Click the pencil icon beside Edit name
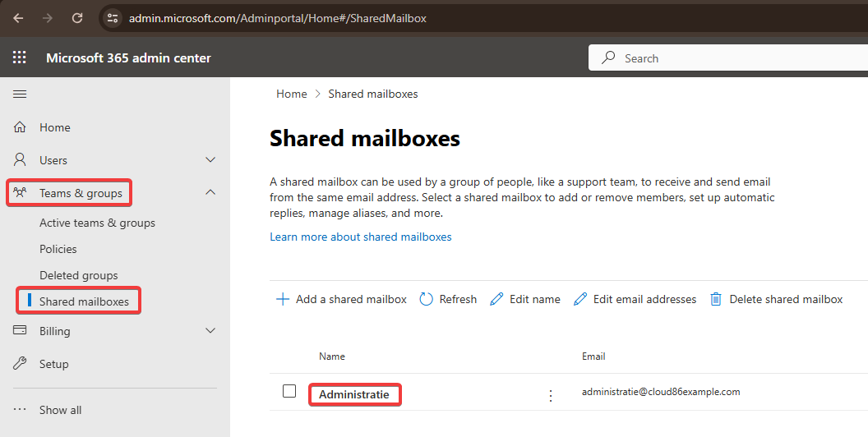Screen dimensions: 868x437 (496, 299)
